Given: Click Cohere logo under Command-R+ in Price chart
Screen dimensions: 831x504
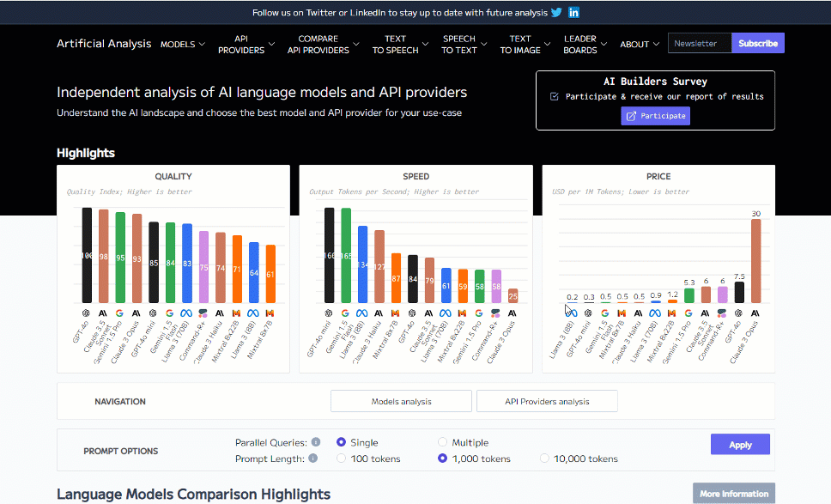Looking at the screenshot, I should pos(722,313).
